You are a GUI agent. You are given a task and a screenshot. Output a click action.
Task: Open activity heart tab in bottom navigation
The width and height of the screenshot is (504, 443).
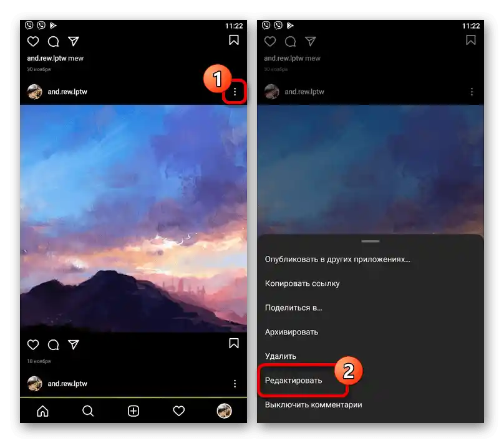(x=179, y=411)
